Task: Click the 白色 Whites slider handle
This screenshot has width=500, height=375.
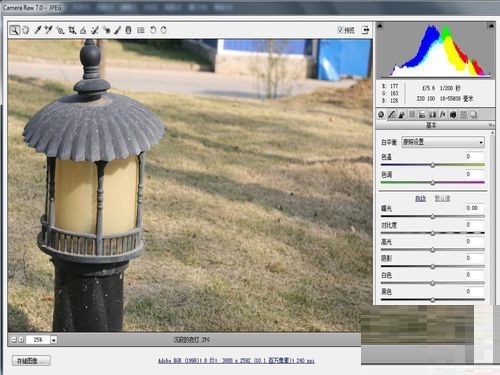Action: [433, 283]
